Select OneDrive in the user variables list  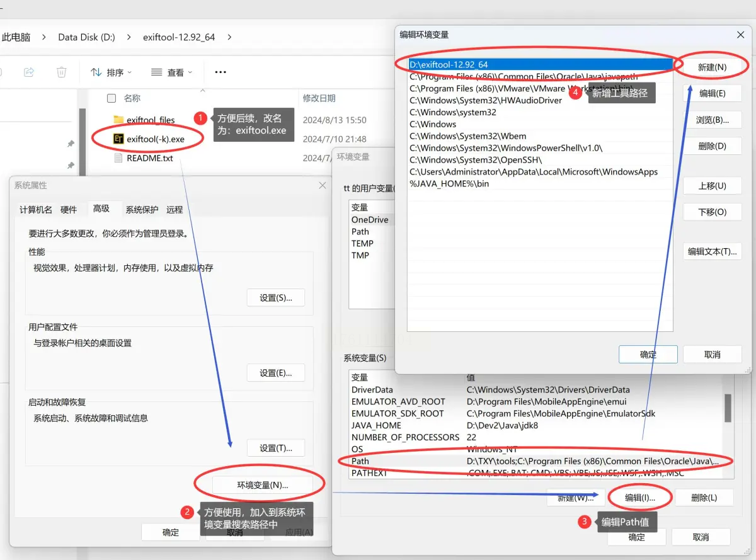[372, 220]
